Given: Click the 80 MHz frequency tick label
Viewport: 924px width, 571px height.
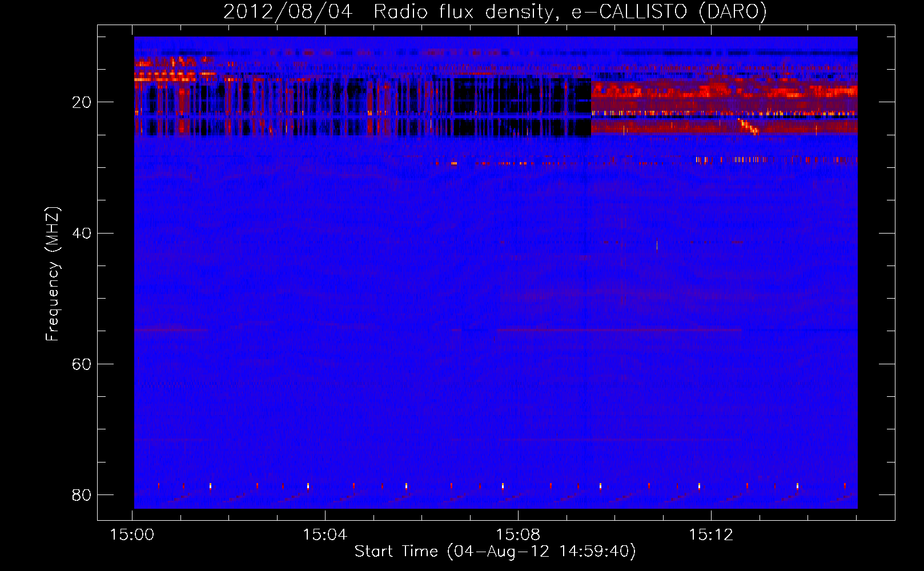Looking at the screenshot, I should (x=82, y=495).
